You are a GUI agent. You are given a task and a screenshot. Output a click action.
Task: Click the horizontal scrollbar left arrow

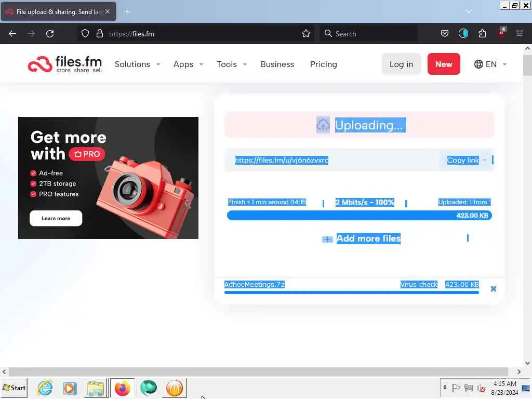pyautogui.click(x=4, y=372)
